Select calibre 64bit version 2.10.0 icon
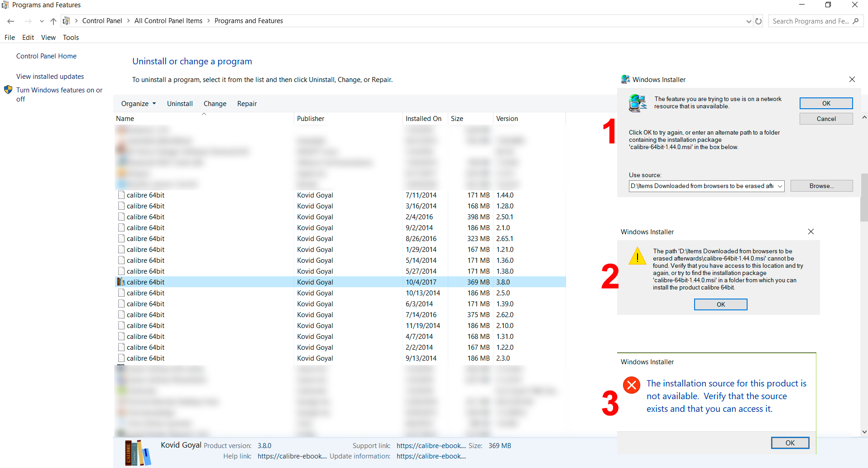This screenshot has width=868, height=468. click(121, 326)
